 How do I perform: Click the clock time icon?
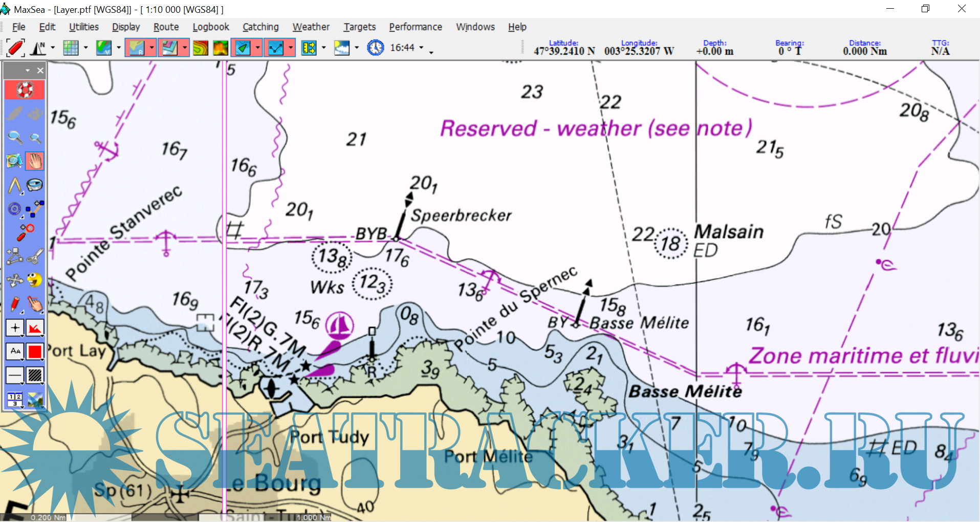click(x=375, y=48)
